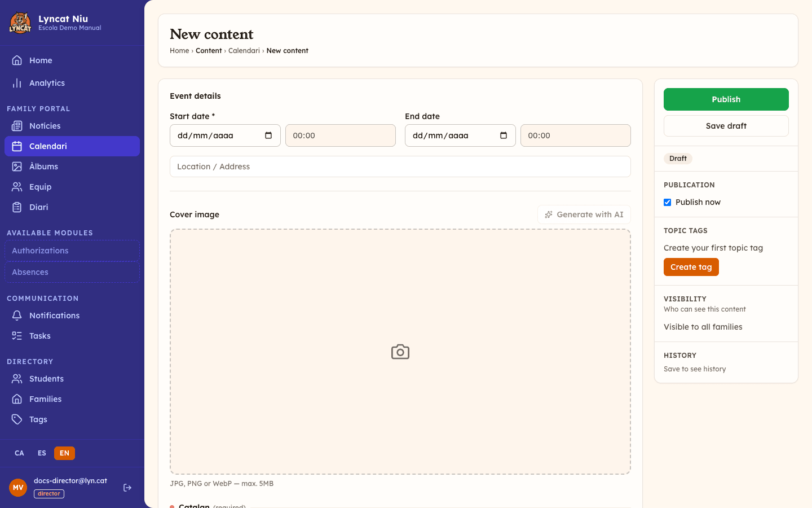
Task: Click the logout arrow icon
Action: point(127,488)
